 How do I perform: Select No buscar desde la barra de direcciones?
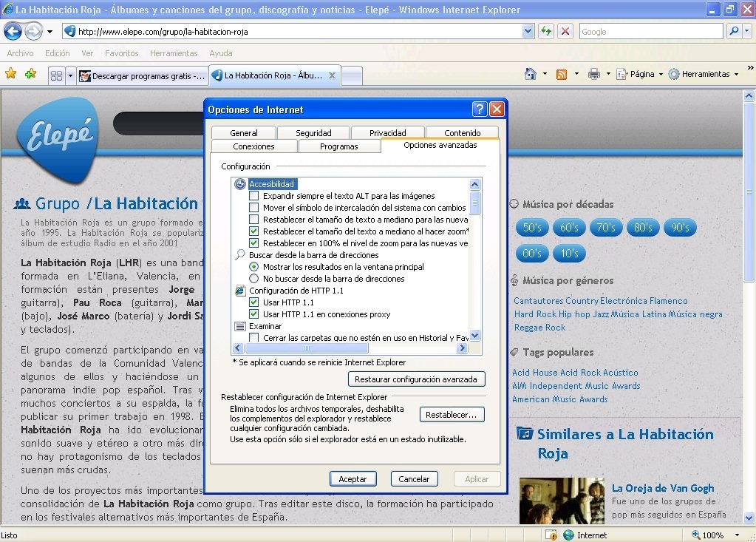(x=253, y=278)
